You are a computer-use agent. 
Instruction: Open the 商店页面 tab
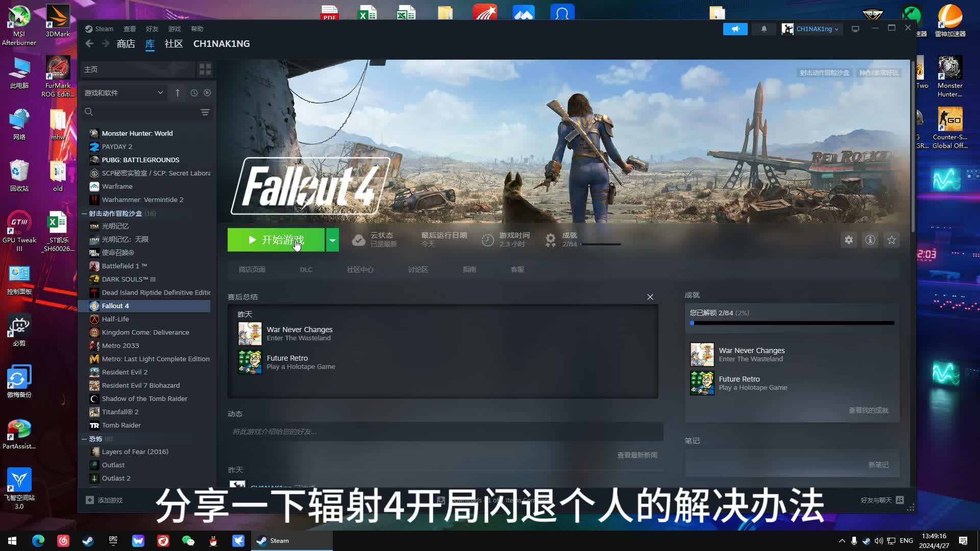(x=252, y=269)
